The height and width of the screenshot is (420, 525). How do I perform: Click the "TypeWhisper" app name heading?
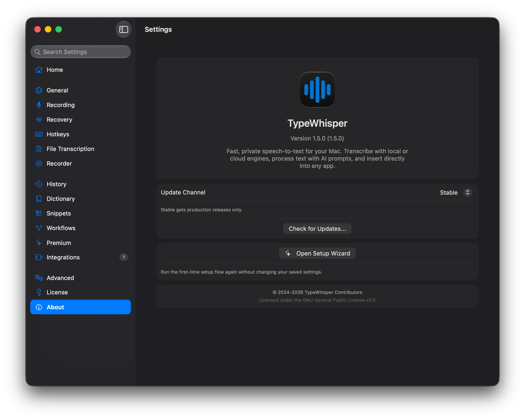(x=317, y=123)
